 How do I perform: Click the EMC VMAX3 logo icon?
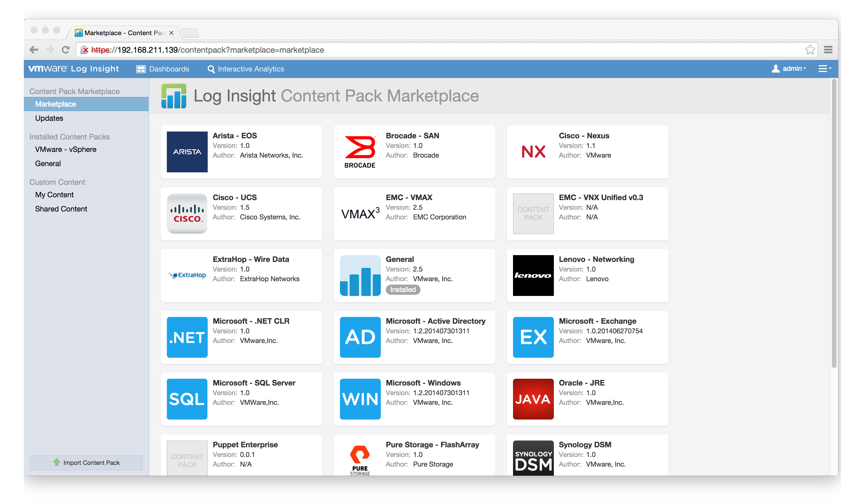pyautogui.click(x=360, y=213)
